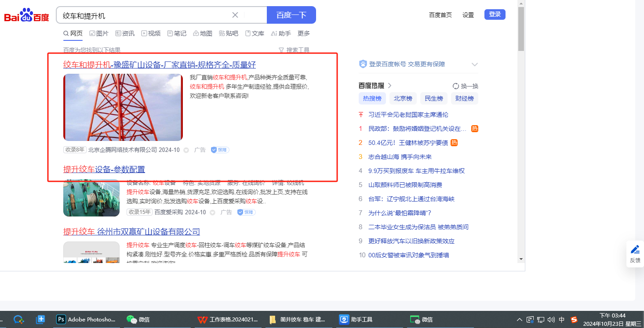Screen dimensions: 644x328
Task: Click the Sogou input method tray icon
Action: tap(574, 320)
